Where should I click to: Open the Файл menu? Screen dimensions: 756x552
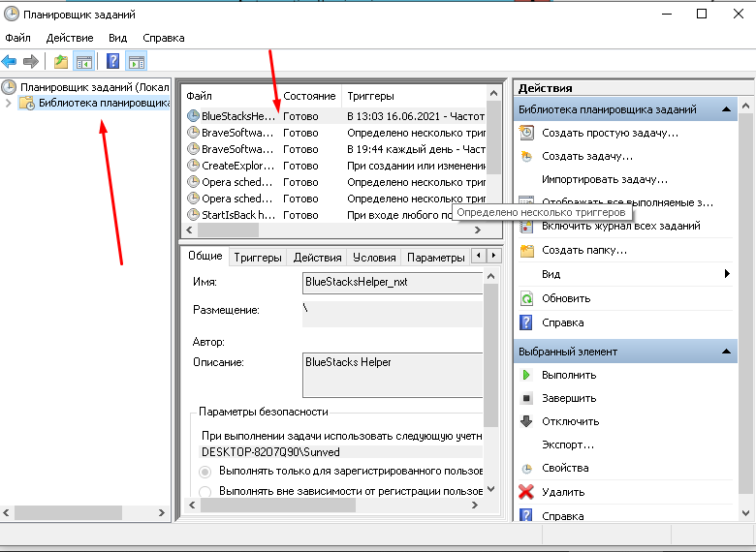(17, 38)
